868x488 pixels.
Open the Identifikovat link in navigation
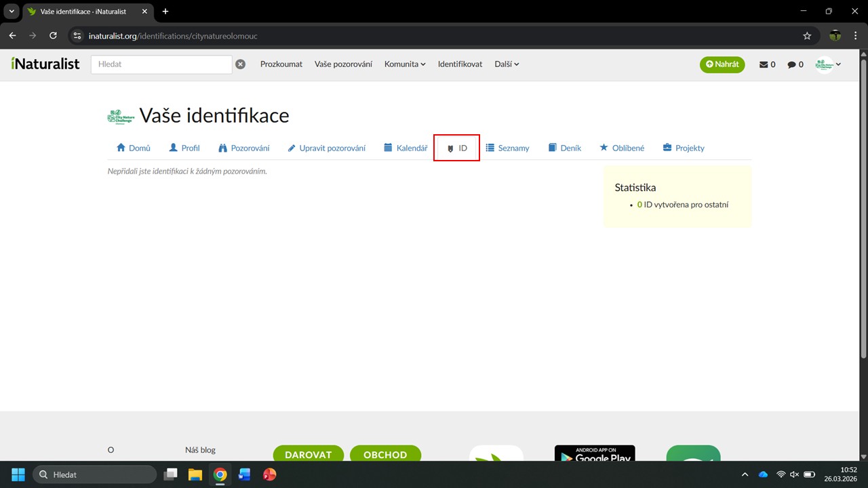pos(460,64)
